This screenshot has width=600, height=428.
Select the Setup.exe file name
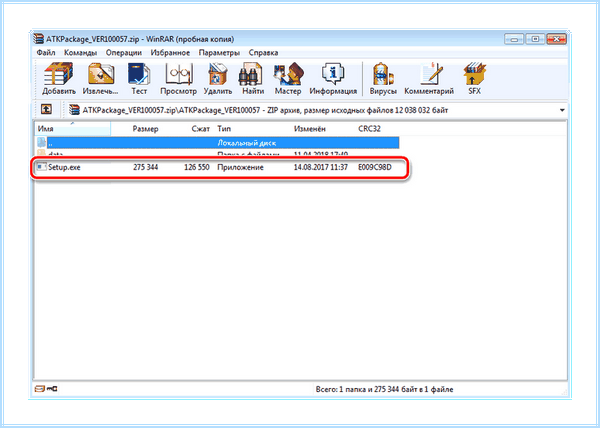(x=64, y=167)
